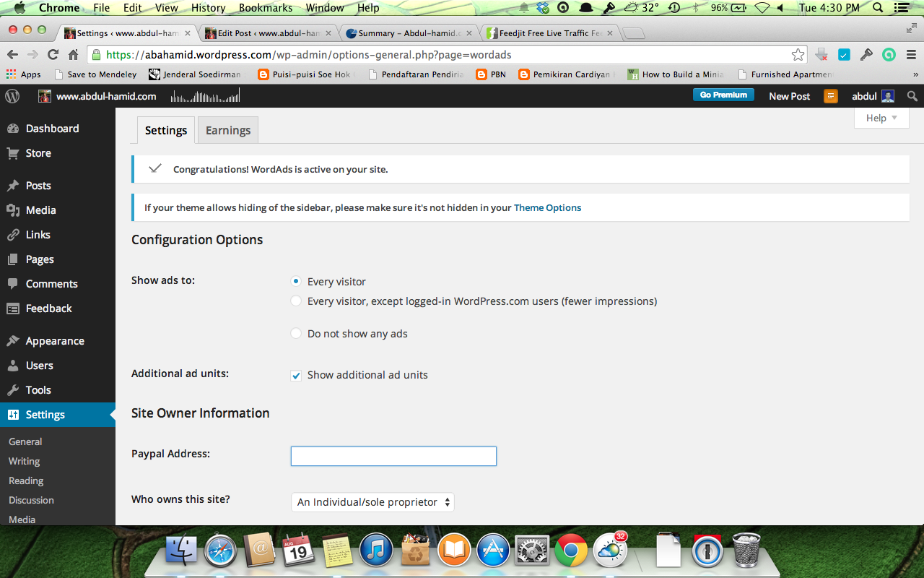Viewport: 924px width, 578px height.
Task: Select the Every visitor radio option
Action: tap(296, 281)
